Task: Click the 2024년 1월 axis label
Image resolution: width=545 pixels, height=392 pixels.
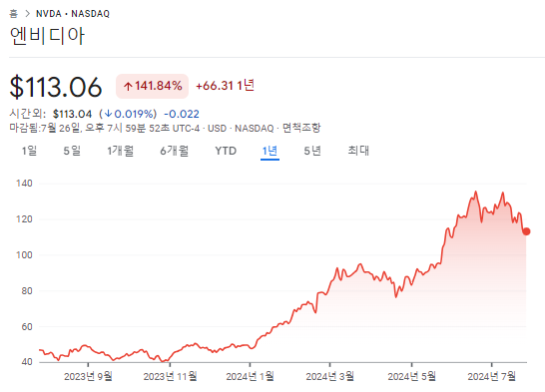Action: coord(250,376)
